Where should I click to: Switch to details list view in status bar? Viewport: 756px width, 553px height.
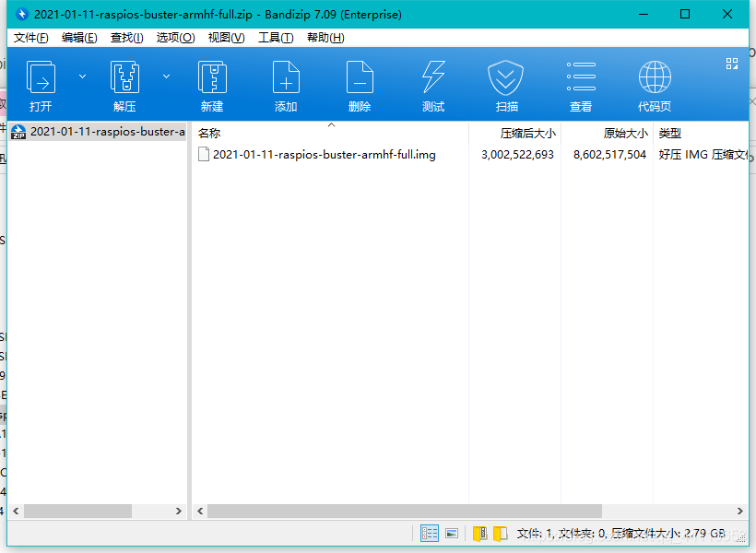pyautogui.click(x=429, y=534)
